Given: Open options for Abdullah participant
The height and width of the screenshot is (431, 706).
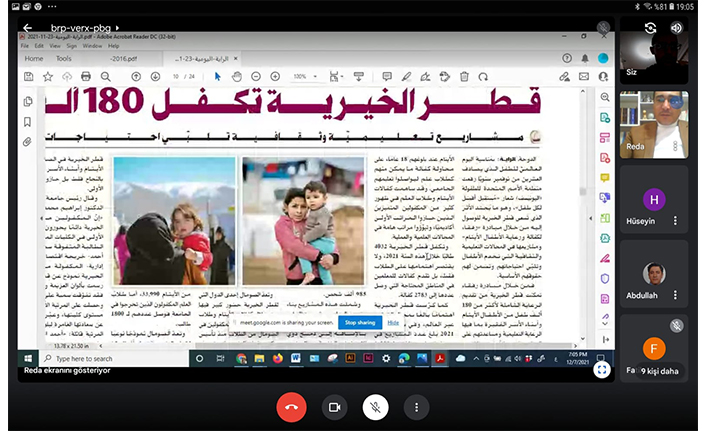Looking at the screenshot, I should coord(675,295).
